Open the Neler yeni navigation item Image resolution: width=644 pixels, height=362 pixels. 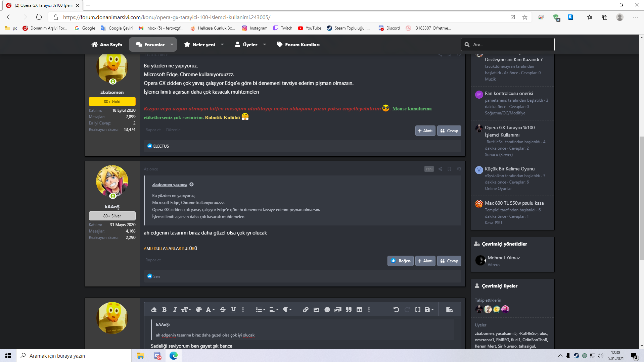pos(199,45)
